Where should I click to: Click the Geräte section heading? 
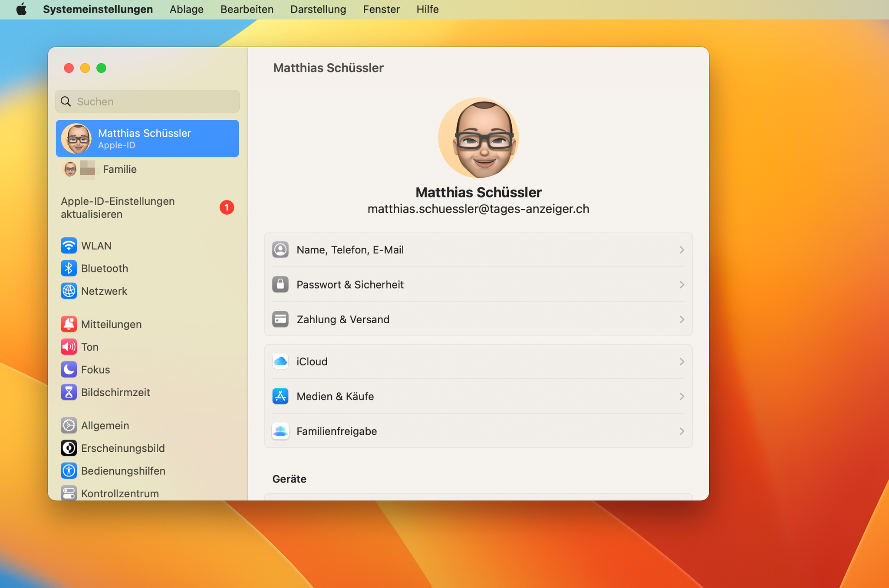click(x=289, y=479)
